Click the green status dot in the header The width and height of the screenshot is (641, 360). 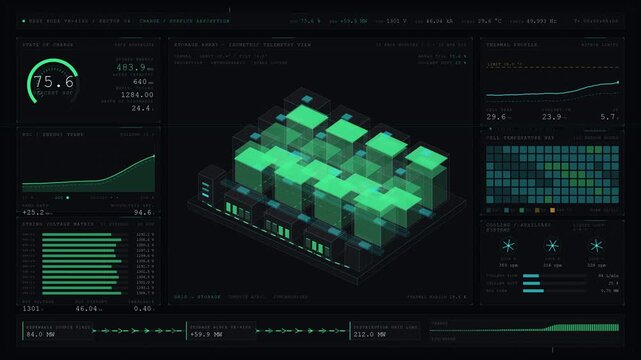[x=24, y=21]
